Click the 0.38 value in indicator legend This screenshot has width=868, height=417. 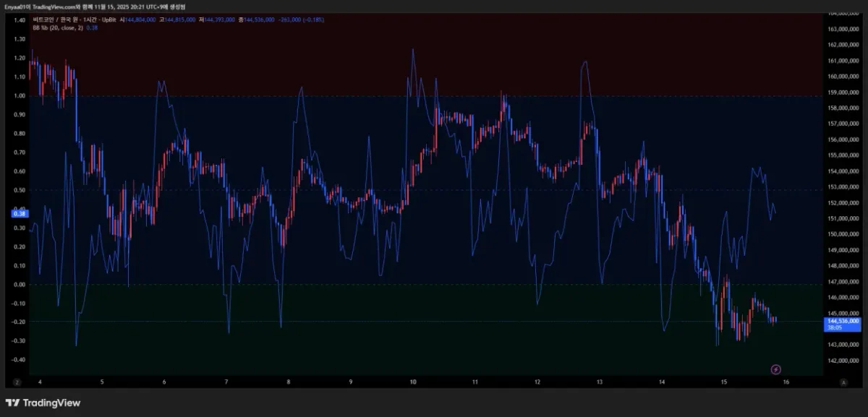click(91, 27)
